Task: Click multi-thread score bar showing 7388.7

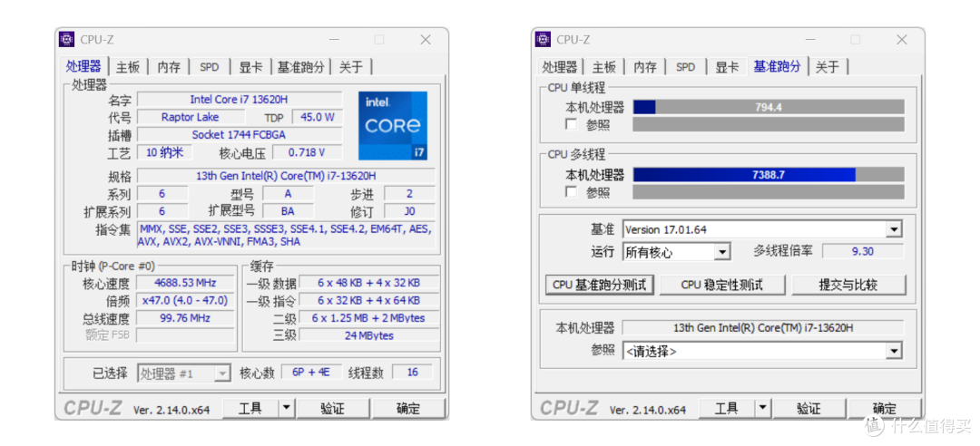Action: [x=769, y=174]
